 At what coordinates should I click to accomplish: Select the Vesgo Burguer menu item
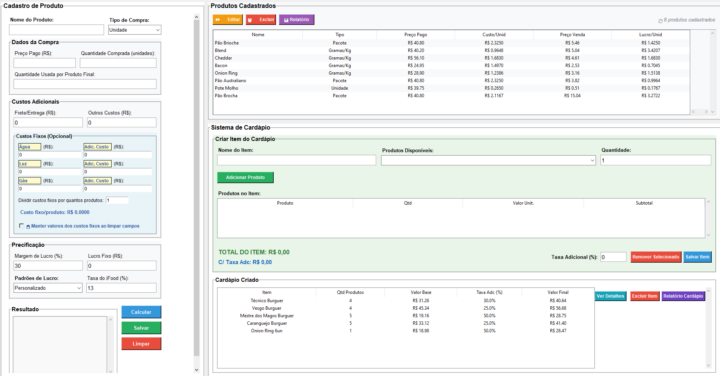click(x=406, y=308)
